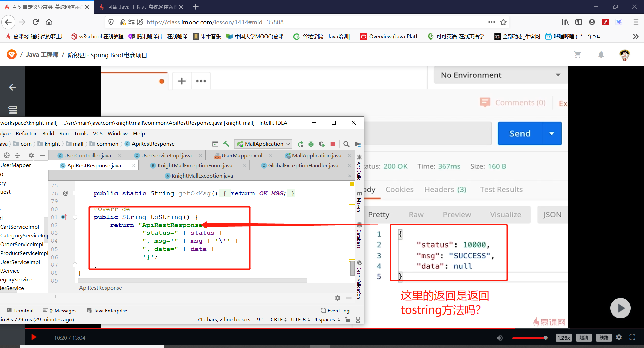Open the Firefox hamburger menu

click(x=636, y=22)
